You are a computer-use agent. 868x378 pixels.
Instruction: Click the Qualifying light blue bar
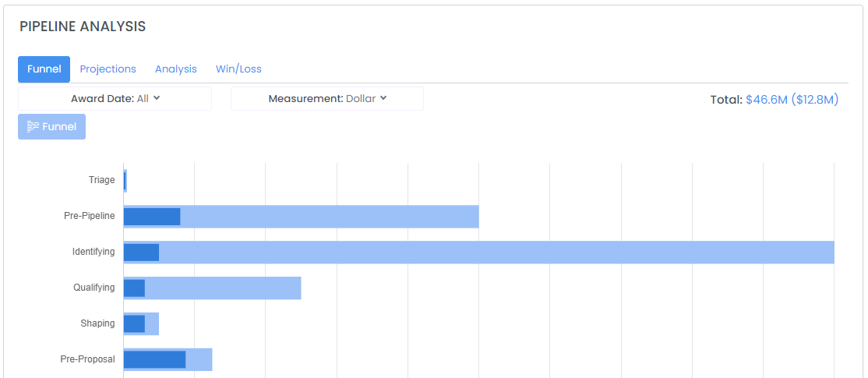pos(223,288)
